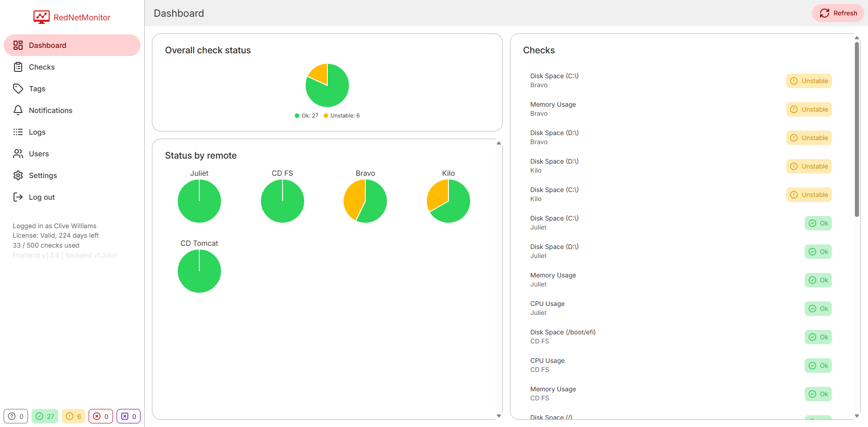Image resolution: width=868 pixels, height=427 pixels.
Task: Click Status by remote scroll up arrow
Action: coord(499,143)
